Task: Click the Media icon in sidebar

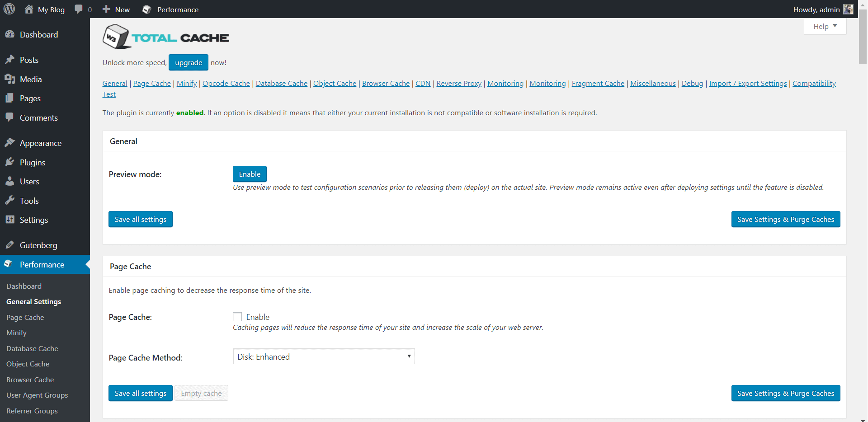Action: (9, 79)
